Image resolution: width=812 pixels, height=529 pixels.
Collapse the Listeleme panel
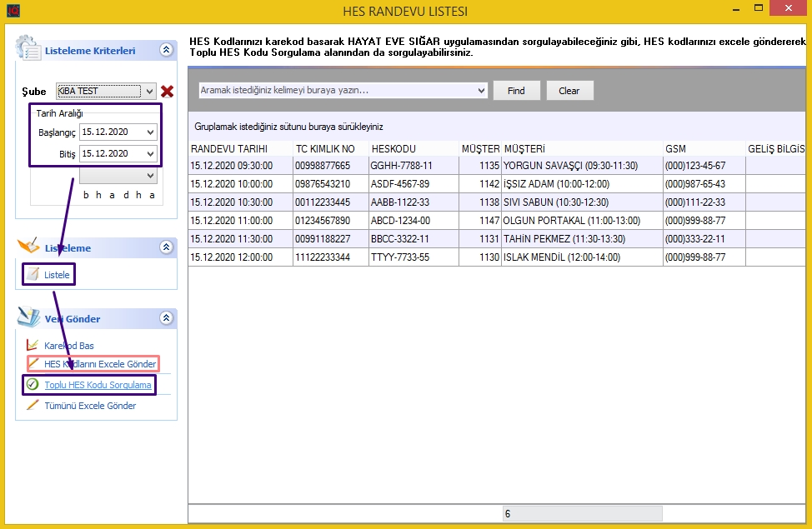click(x=166, y=247)
